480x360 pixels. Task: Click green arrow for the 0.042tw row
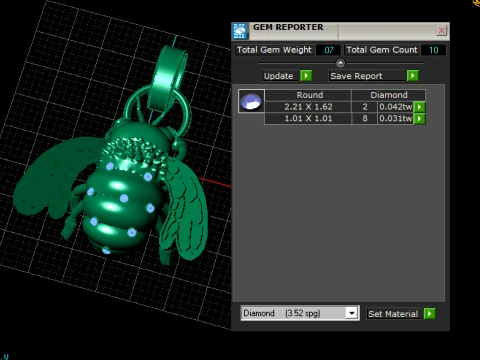click(420, 107)
